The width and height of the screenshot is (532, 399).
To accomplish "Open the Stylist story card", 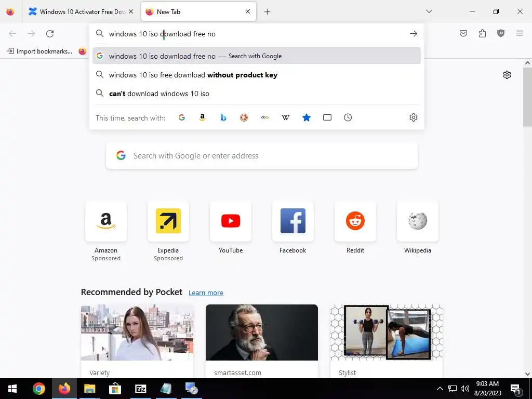I will 387,341.
